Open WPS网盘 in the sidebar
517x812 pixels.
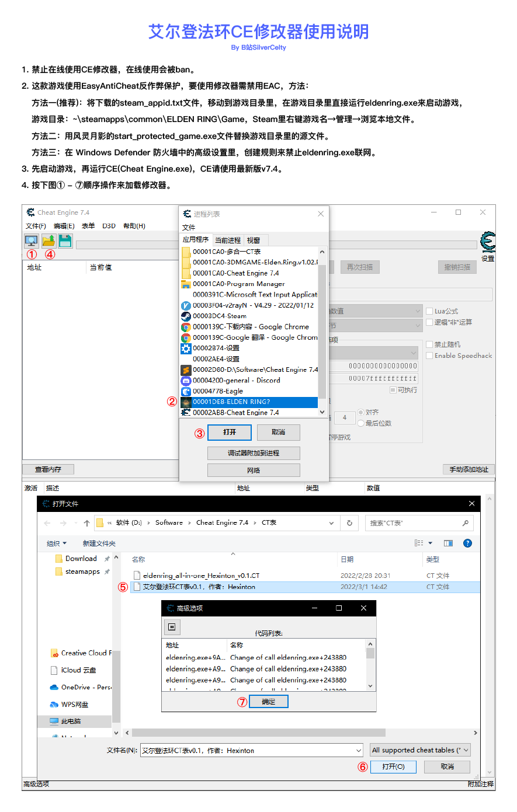pos(70,705)
